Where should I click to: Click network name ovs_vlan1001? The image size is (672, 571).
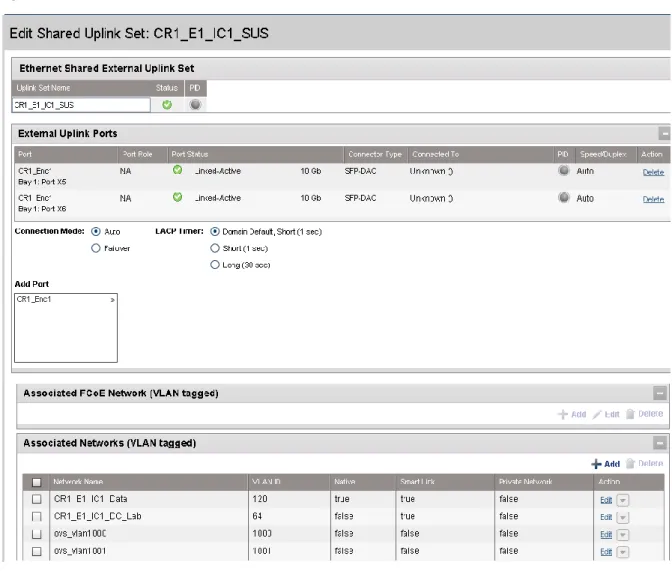80,551
